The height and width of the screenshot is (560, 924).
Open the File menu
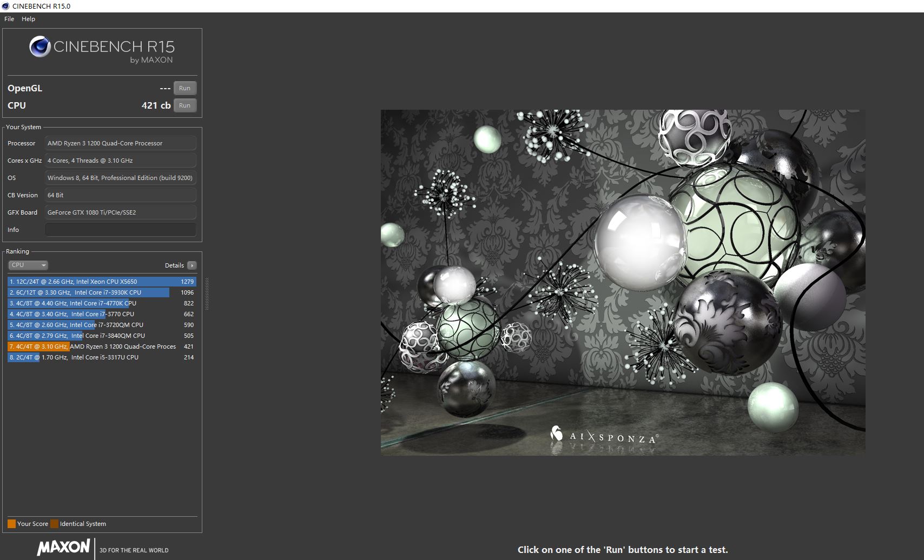9,19
